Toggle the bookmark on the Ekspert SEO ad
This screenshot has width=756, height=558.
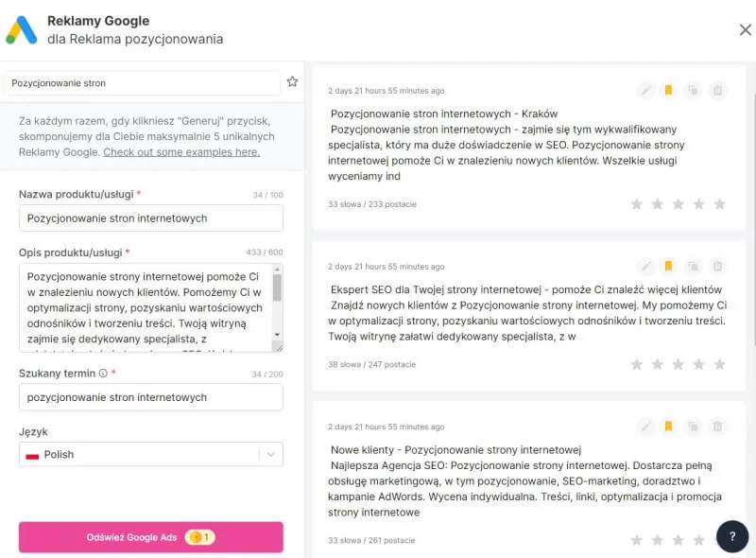coord(669,267)
